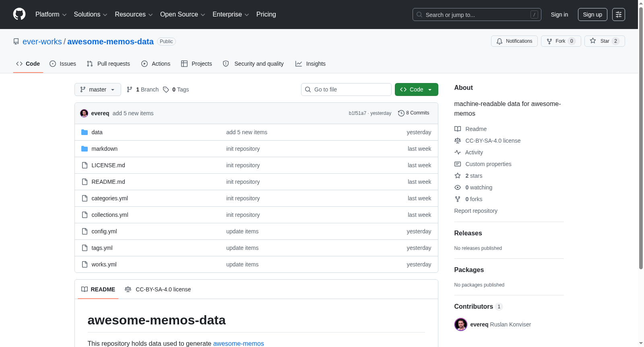Open the master branch selector

(98, 89)
